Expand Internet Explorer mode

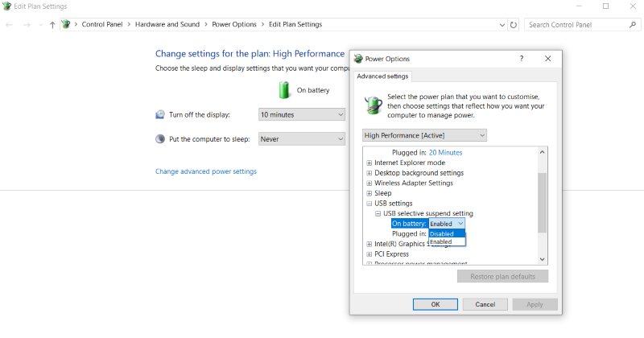[369, 163]
